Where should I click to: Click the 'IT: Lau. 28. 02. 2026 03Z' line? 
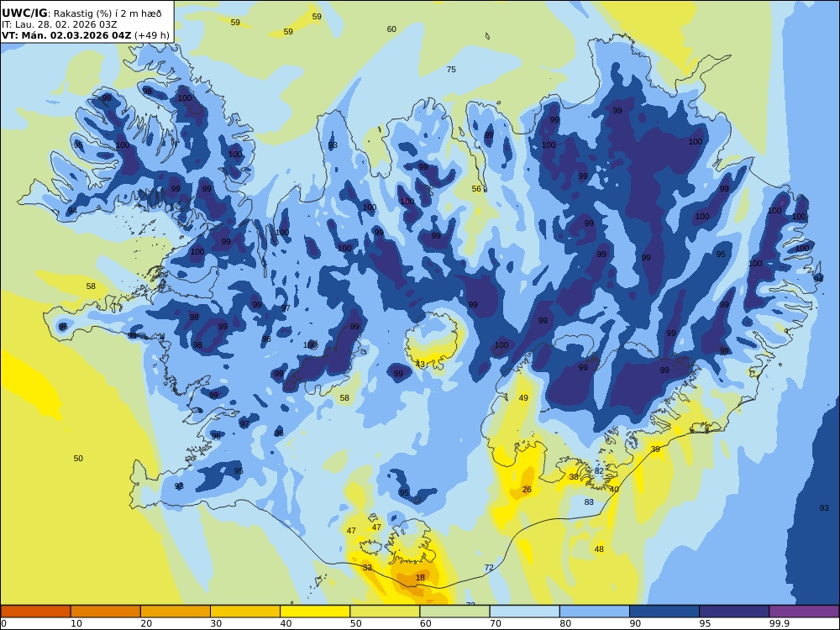click(x=59, y=24)
